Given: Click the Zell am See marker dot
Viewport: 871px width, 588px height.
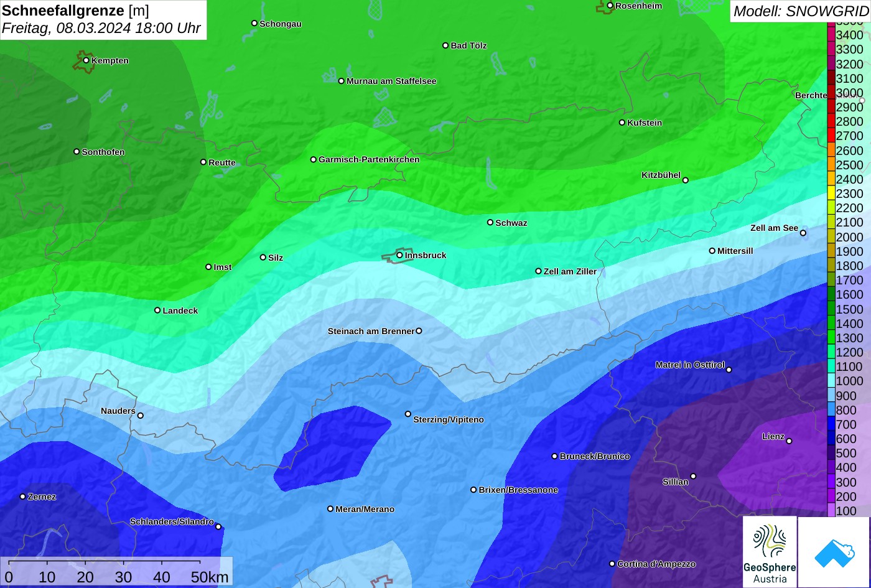Looking at the screenshot, I should tap(803, 233).
